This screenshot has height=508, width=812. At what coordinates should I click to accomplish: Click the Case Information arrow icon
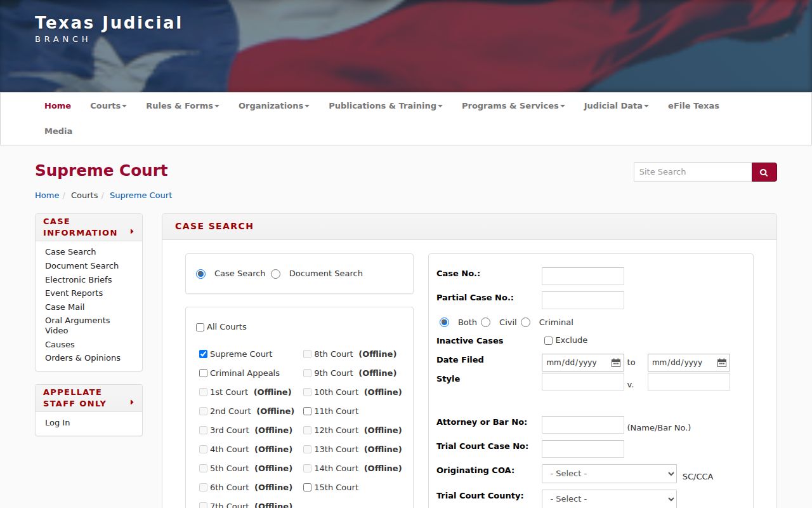pos(132,232)
